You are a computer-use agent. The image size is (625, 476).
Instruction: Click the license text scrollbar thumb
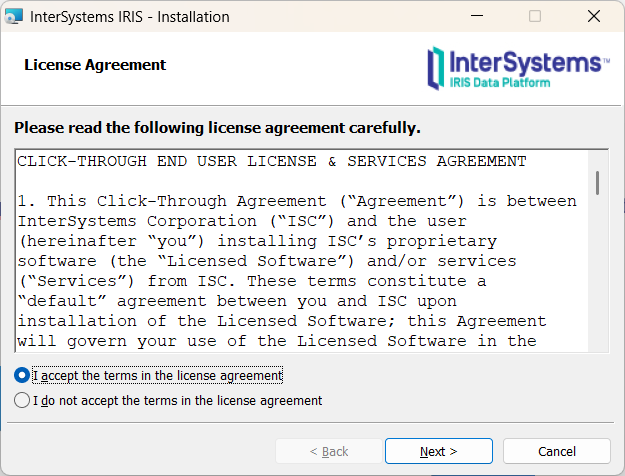coord(598,182)
